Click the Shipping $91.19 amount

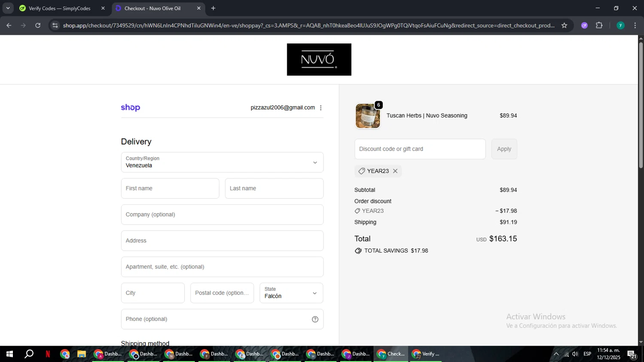tap(508, 222)
